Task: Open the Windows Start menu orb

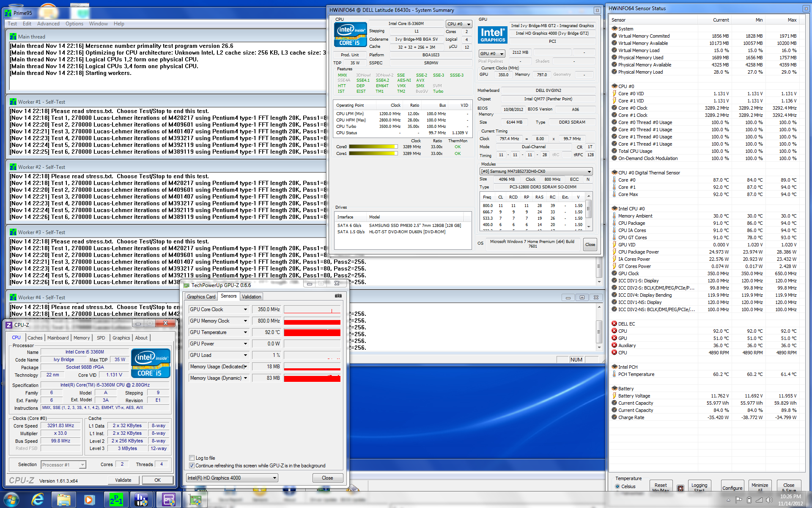Action: 11,500
